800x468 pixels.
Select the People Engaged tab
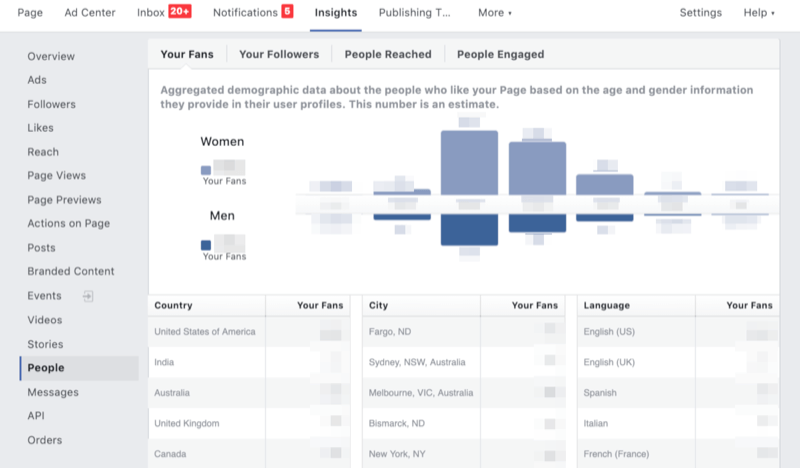pos(500,54)
